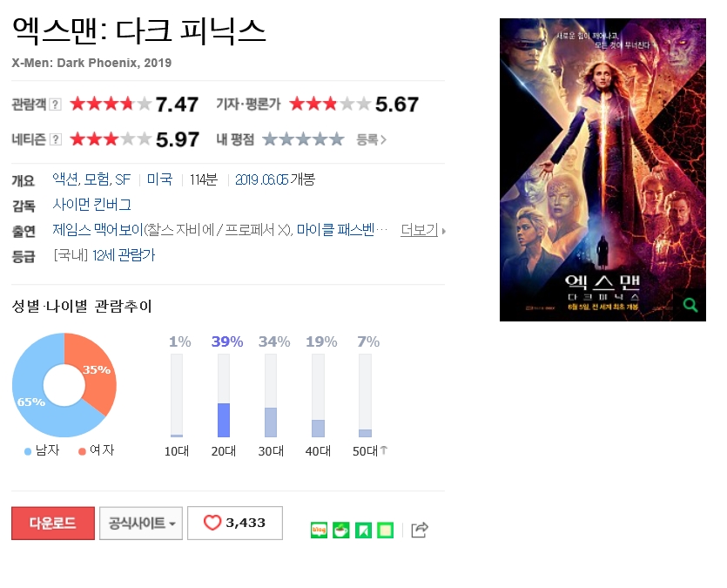Share to Naver Blog icon
The height and width of the screenshot is (588, 727).
click(319, 530)
